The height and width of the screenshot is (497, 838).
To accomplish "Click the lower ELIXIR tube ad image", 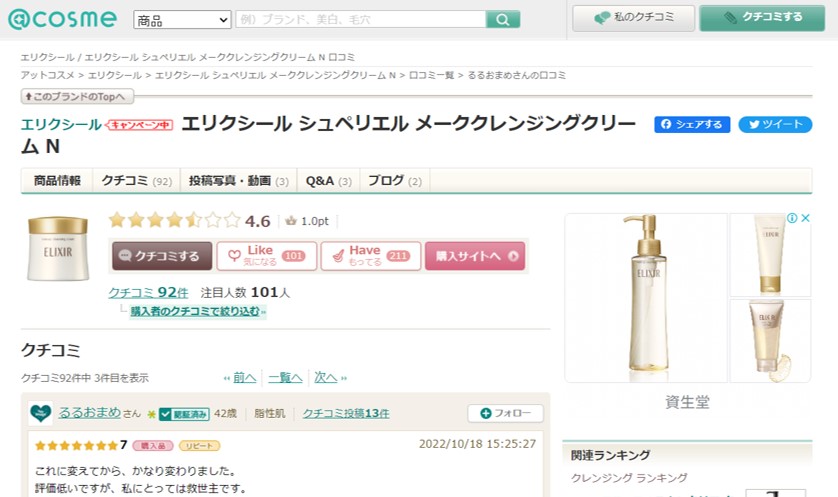I will (x=770, y=340).
